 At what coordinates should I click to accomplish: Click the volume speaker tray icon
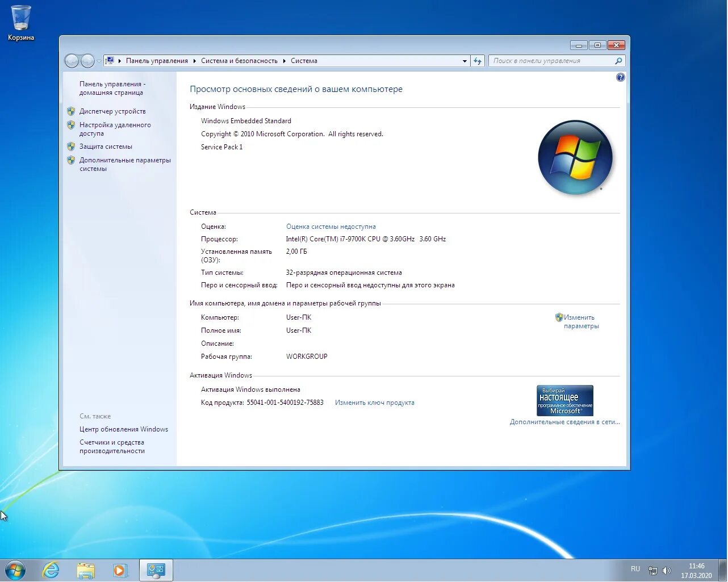point(667,570)
